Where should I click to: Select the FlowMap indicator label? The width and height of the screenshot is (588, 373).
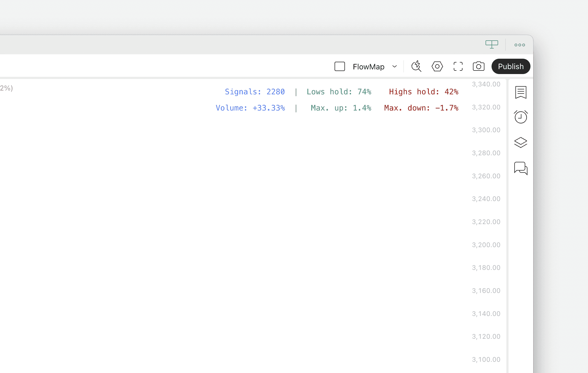[368, 66]
